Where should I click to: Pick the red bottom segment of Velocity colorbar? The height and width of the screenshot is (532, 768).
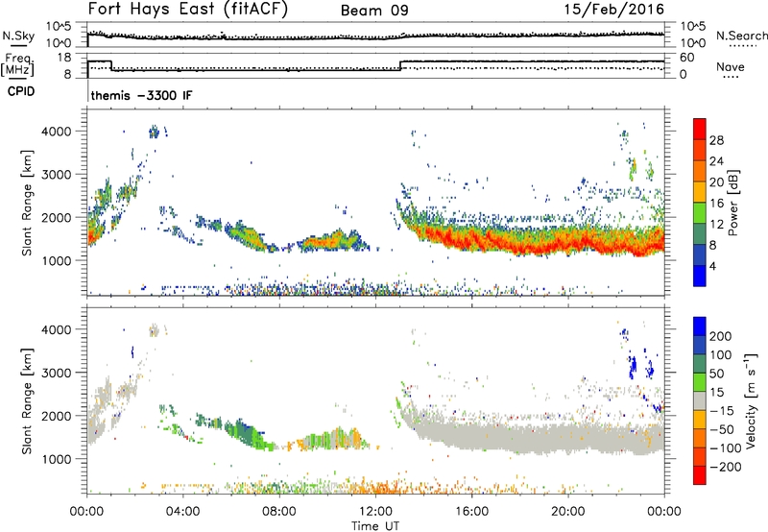coord(700,475)
